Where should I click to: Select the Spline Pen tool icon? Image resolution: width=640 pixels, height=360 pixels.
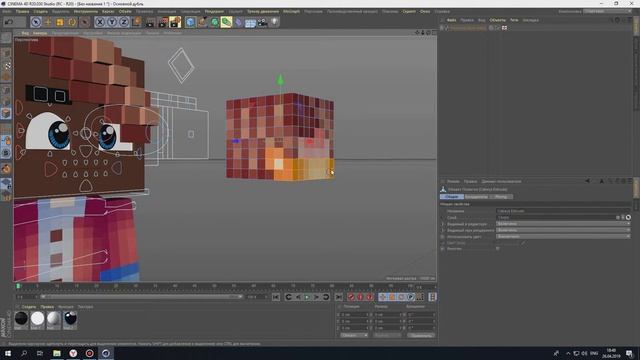click(x=202, y=22)
